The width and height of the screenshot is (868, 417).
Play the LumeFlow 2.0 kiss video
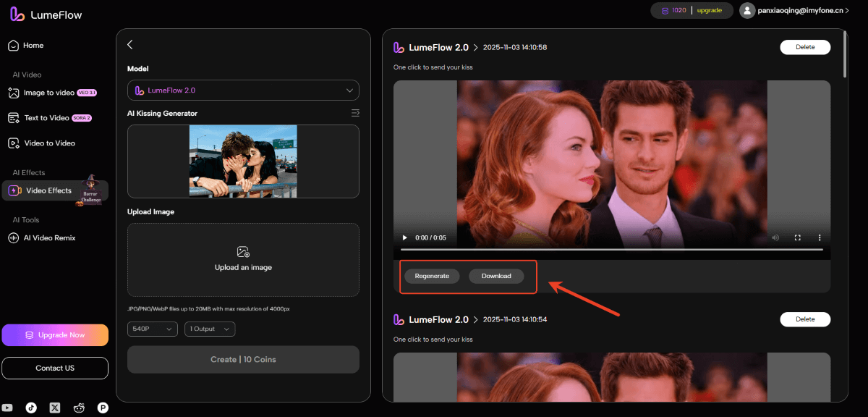(404, 237)
